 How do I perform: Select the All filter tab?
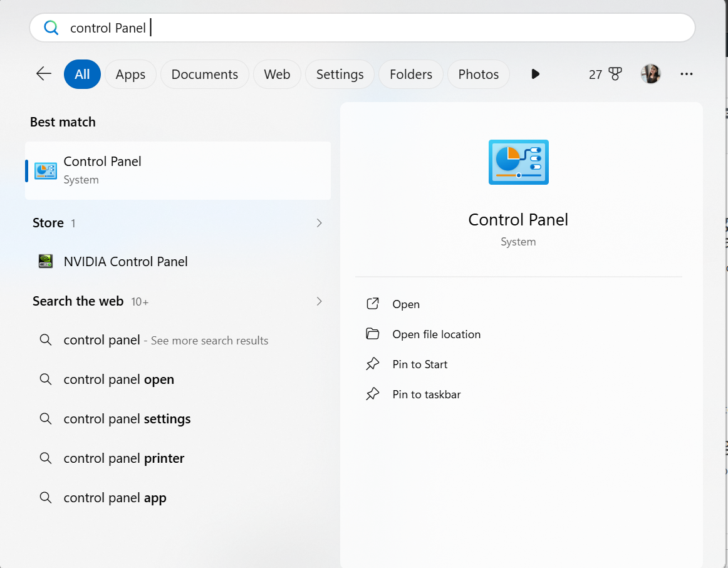tap(82, 75)
